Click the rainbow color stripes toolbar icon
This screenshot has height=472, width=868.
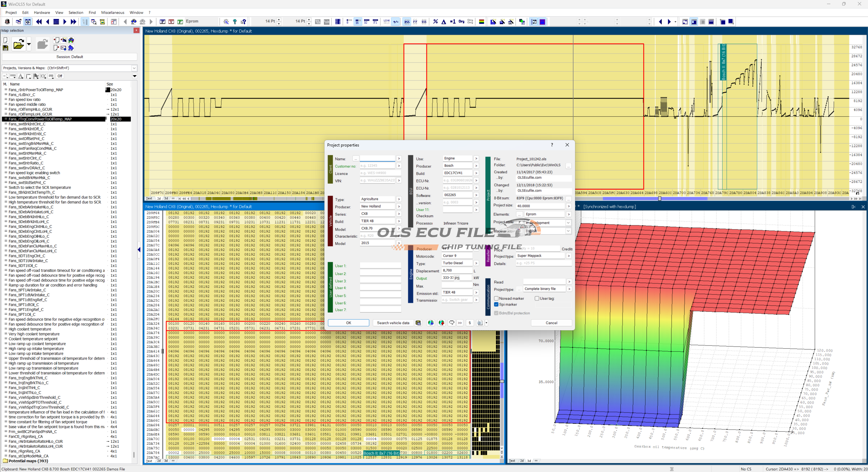(481, 22)
